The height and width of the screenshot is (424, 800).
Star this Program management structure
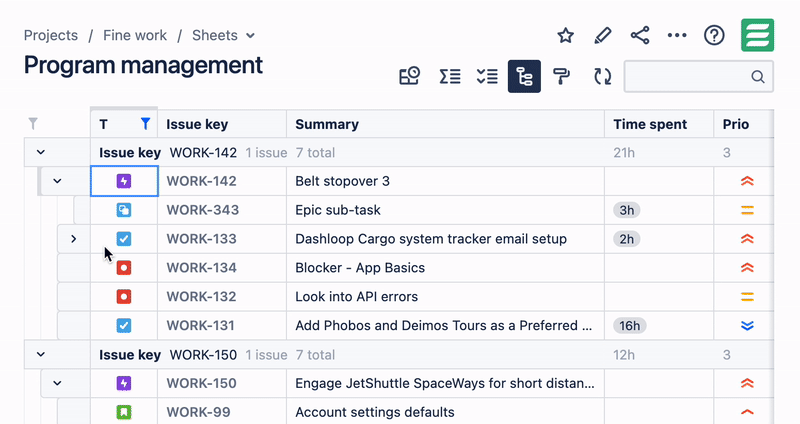pyautogui.click(x=566, y=36)
